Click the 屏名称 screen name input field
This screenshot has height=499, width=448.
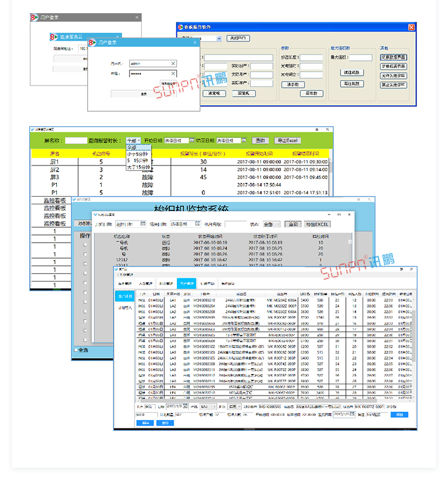point(75,140)
